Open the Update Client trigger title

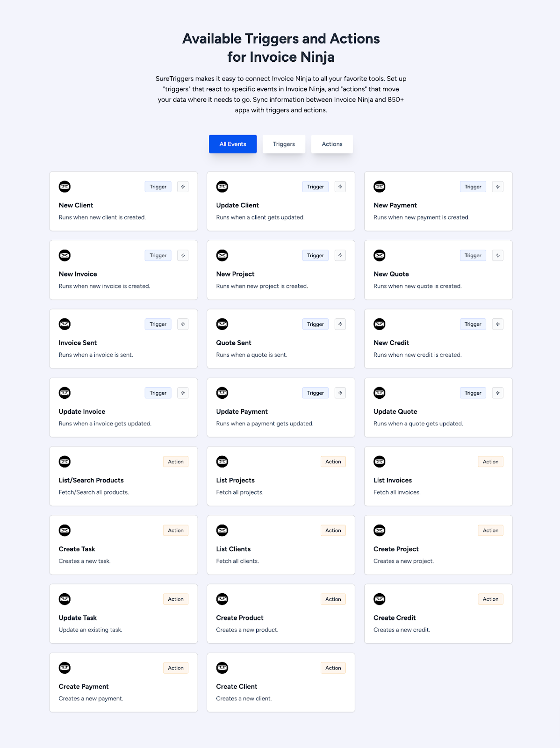tap(237, 205)
